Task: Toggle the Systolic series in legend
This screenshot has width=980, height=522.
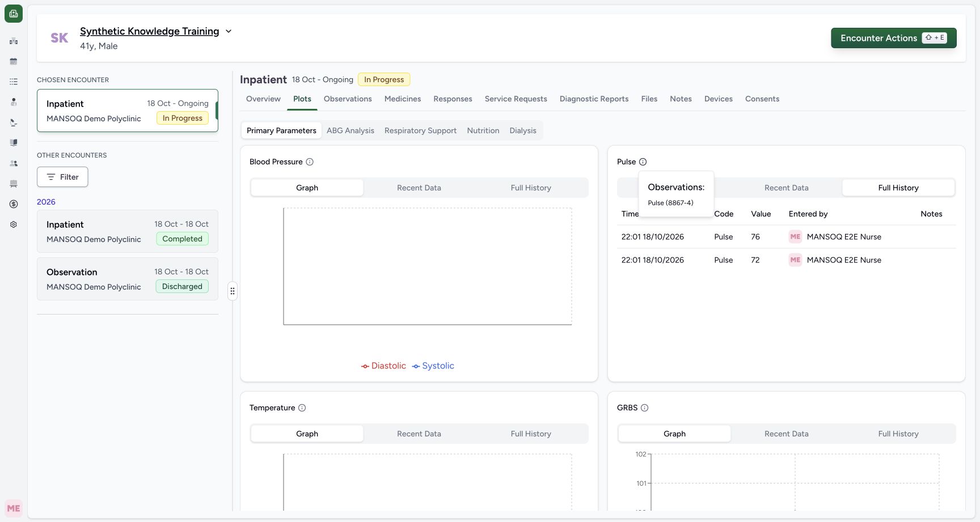Action: (433, 366)
